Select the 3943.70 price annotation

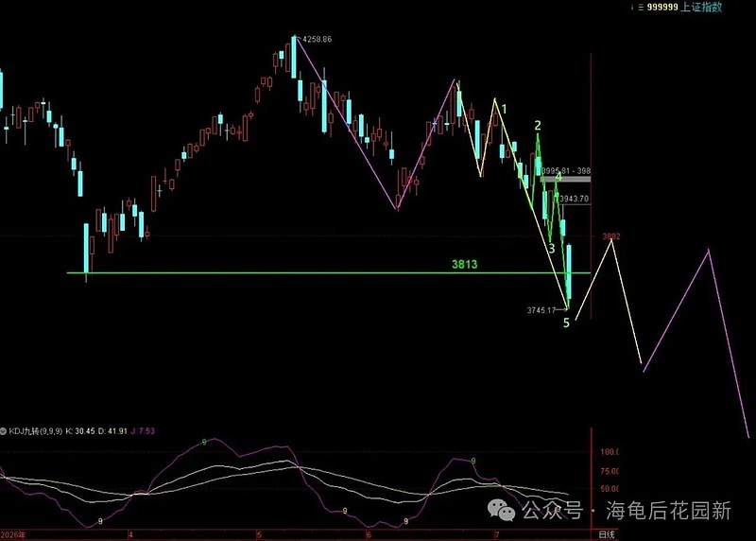(x=575, y=199)
